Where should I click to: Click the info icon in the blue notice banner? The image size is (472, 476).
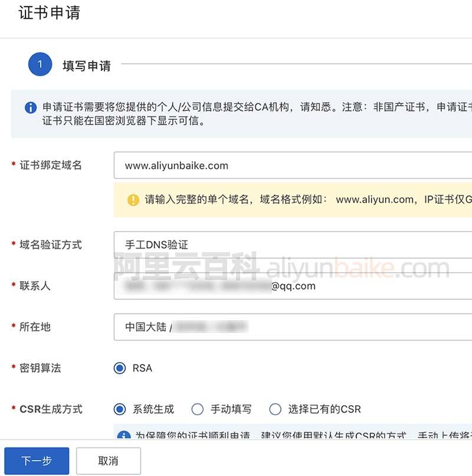click(x=31, y=108)
